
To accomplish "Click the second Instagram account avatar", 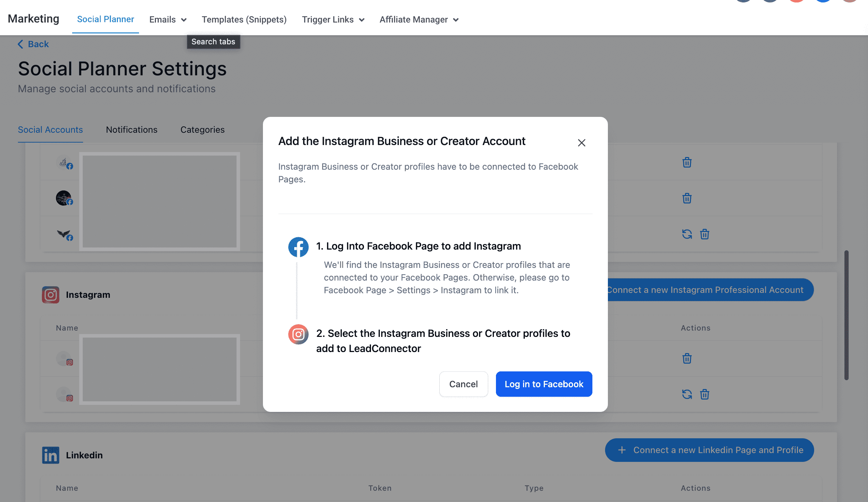I will 64,394.
